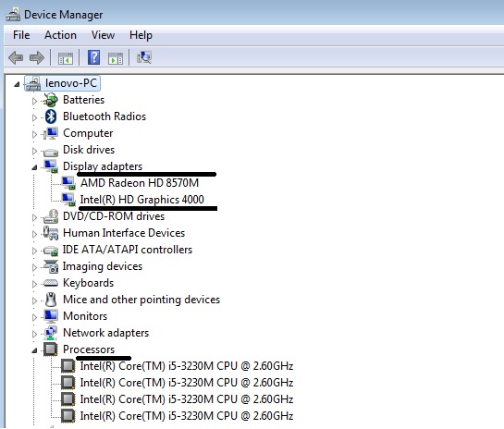Expand the Imaging devices node
504x429 pixels.
click(34, 267)
